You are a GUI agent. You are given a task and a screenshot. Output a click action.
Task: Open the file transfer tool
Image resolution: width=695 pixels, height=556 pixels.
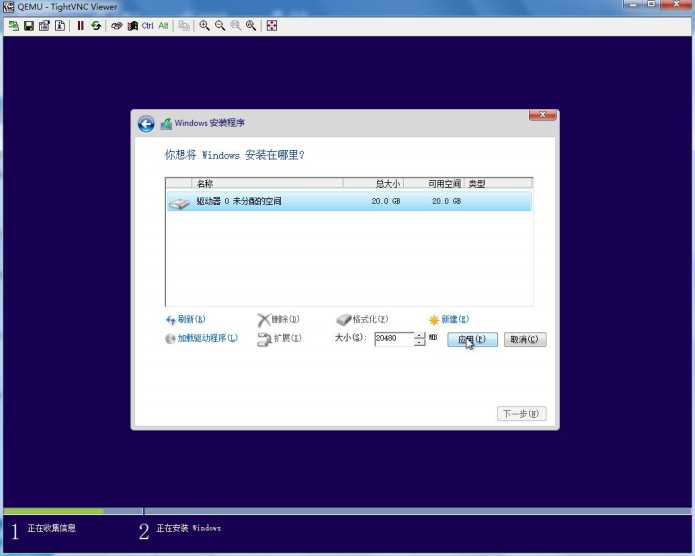tap(184, 26)
